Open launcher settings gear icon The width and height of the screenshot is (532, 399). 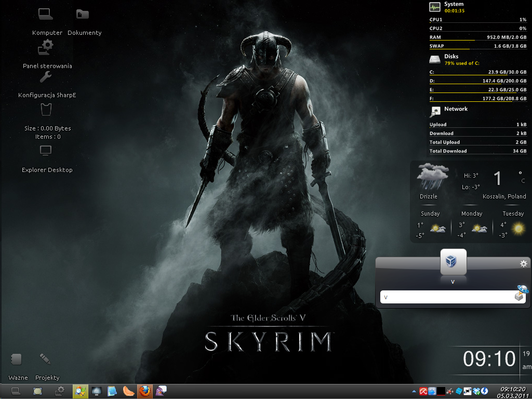pyautogui.click(x=524, y=264)
